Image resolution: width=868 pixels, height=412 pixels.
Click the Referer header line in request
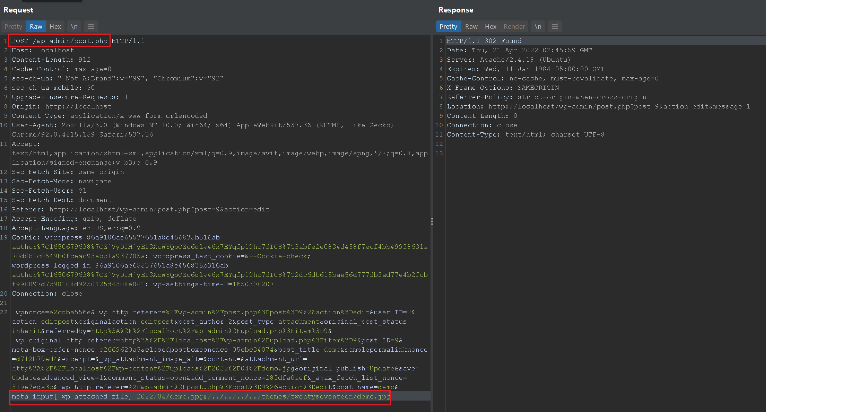coord(140,209)
